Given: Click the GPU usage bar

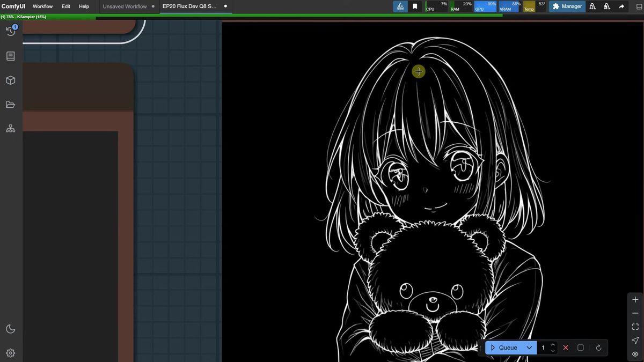Looking at the screenshot, I should (x=485, y=6).
